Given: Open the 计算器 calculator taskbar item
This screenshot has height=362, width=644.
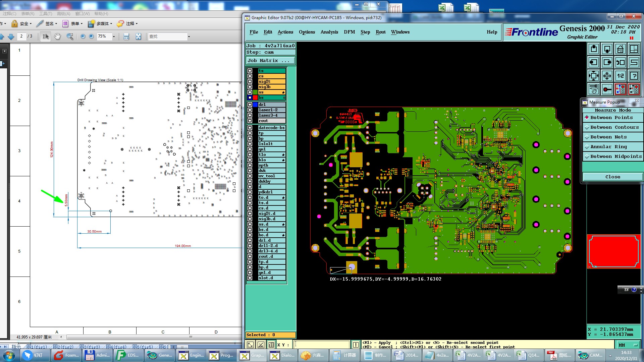Looking at the screenshot, I should (x=345, y=355).
